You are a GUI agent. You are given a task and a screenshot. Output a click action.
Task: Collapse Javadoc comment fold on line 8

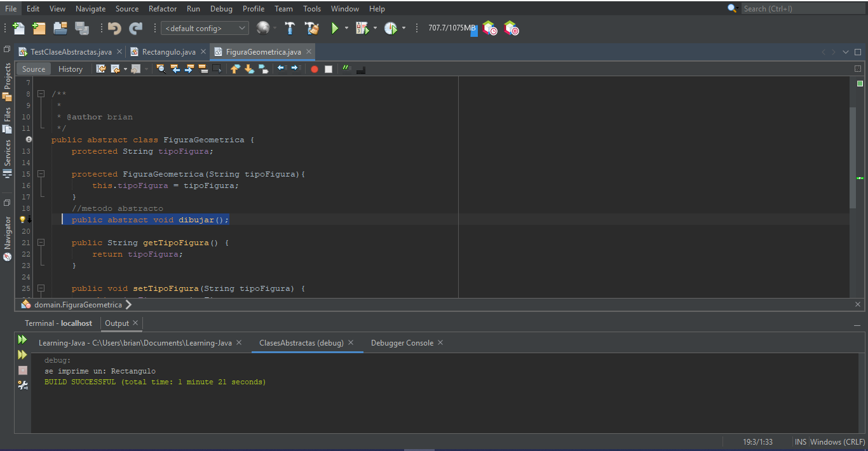pos(41,94)
